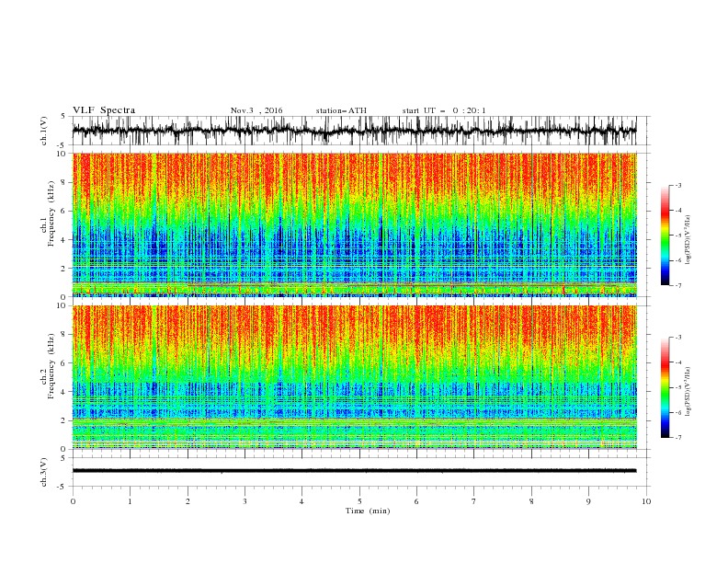Click the "10" tick at the time axis end
This screenshot has height=563, width=728.
point(646,501)
